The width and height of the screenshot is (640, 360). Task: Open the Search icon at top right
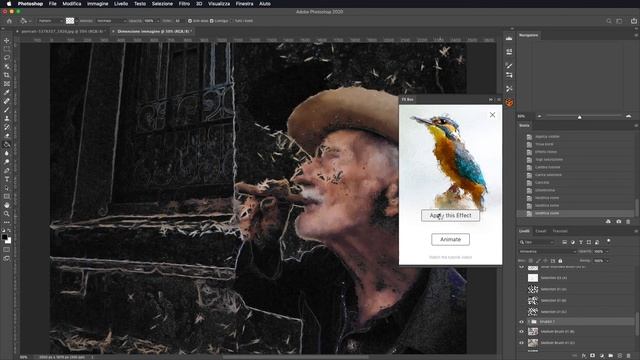(609, 21)
